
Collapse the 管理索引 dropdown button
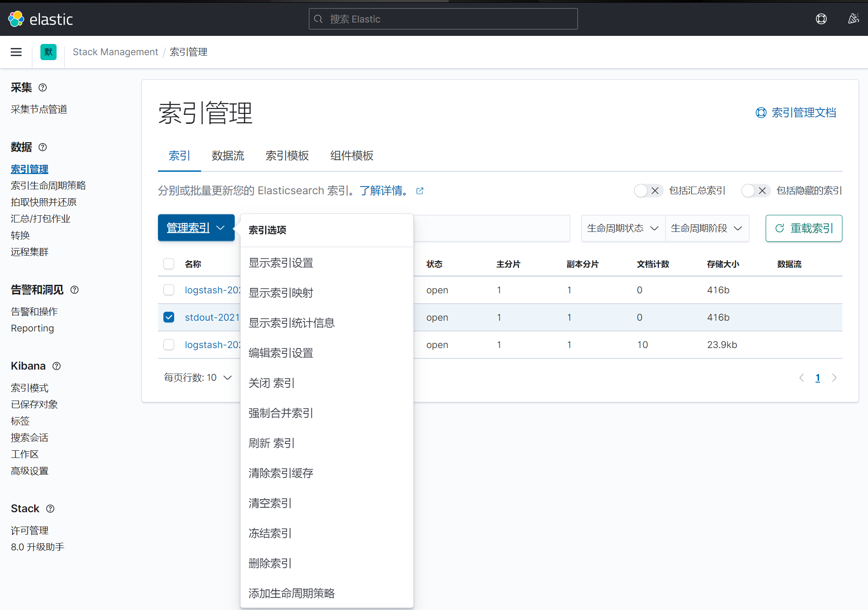pos(196,228)
